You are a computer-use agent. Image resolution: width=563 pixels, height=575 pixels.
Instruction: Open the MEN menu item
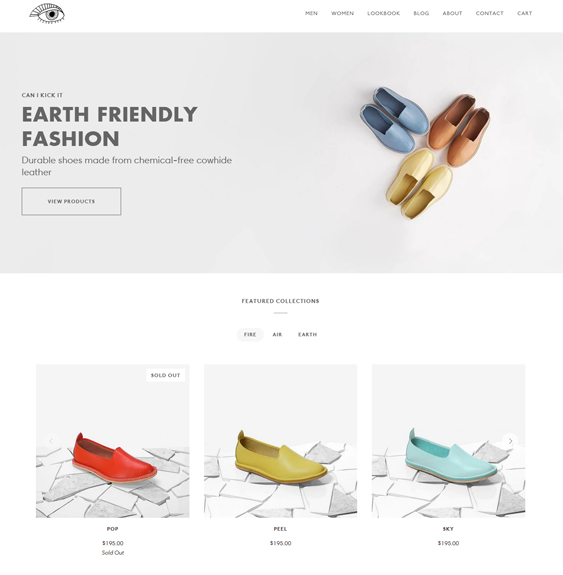(311, 13)
